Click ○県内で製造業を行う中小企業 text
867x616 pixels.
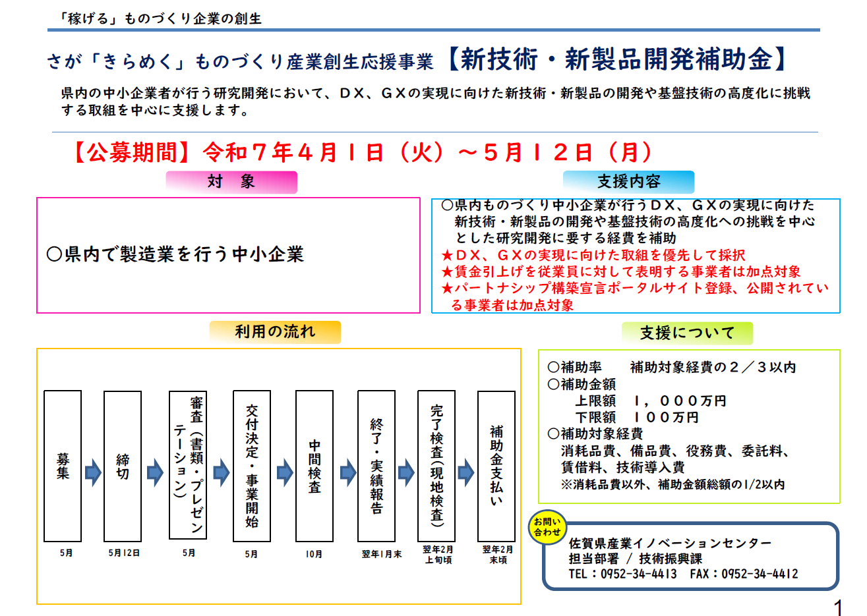[175, 254]
